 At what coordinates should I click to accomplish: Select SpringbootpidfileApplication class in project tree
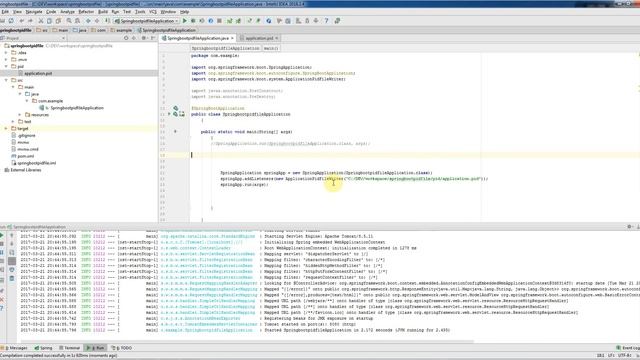coord(77,108)
